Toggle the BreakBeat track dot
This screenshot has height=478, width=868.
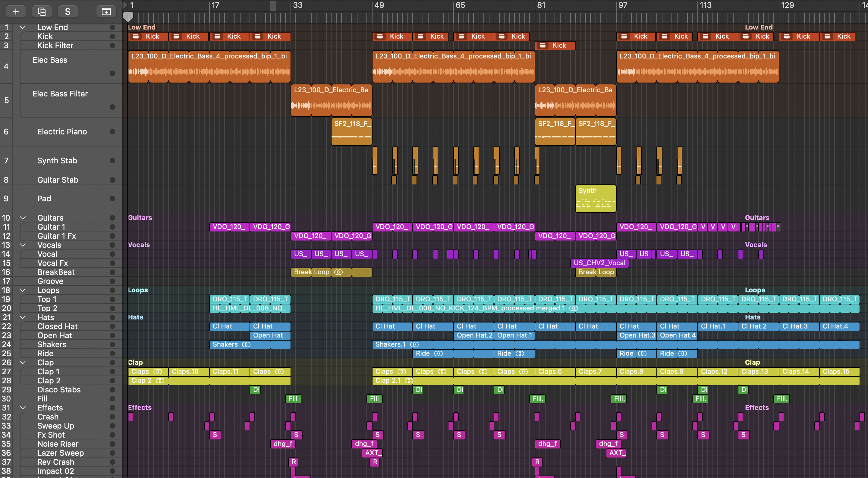(112, 272)
